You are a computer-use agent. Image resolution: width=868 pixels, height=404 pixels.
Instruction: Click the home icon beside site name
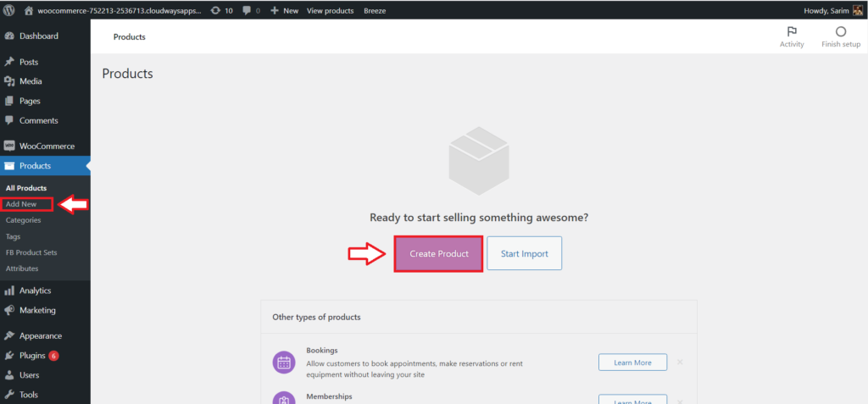(29, 10)
